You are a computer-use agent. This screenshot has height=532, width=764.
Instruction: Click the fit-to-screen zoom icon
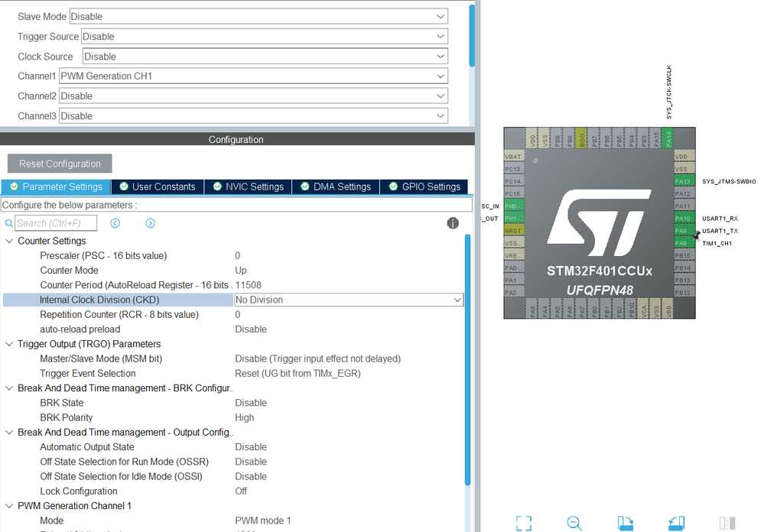(x=524, y=523)
